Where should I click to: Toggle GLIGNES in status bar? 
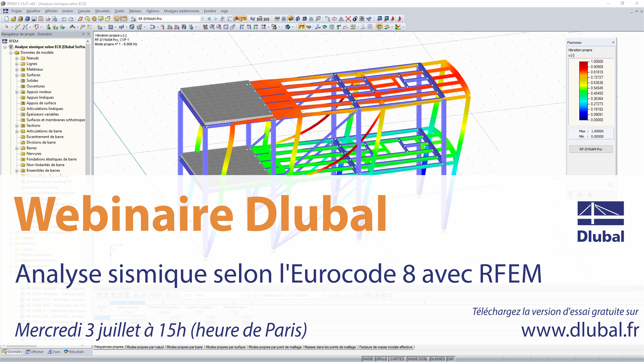pyautogui.click(x=437, y=359)
